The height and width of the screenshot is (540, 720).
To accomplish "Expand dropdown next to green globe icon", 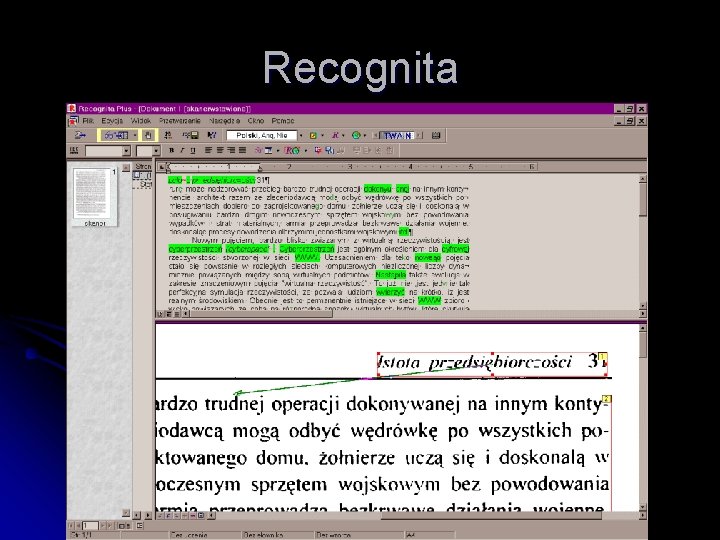I will click(365, 135).
